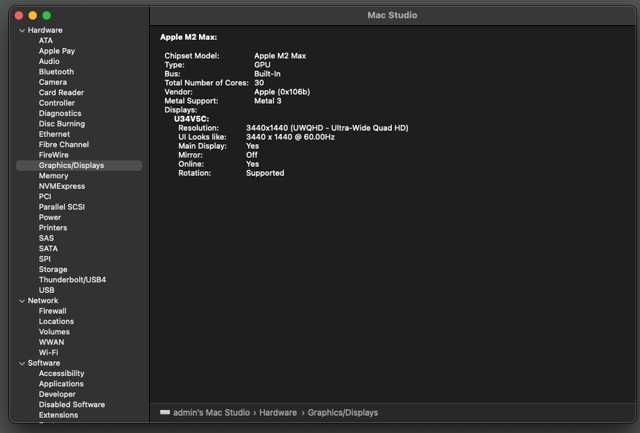The width and height of the screenshot is (640, 433).
Task: Click the Mirror value Off
Action: pyautogui.click(x=251, y=155)
